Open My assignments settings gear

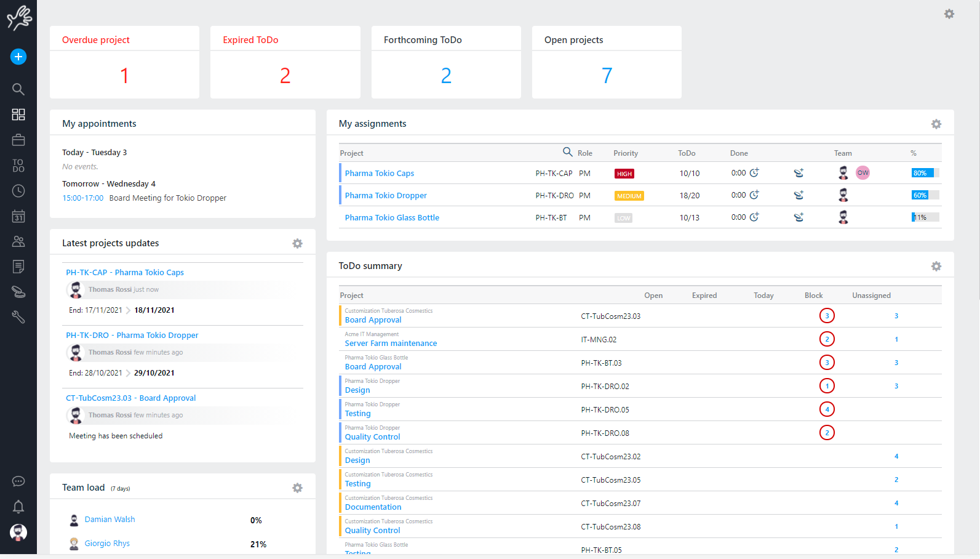pyautogui.click(x=936, y=124)
